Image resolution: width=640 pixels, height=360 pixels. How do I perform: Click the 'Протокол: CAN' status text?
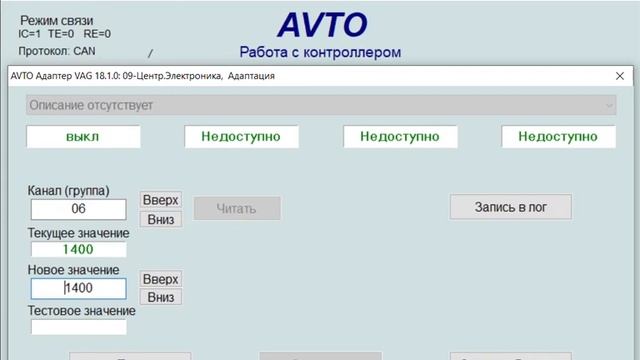(57, 51)
